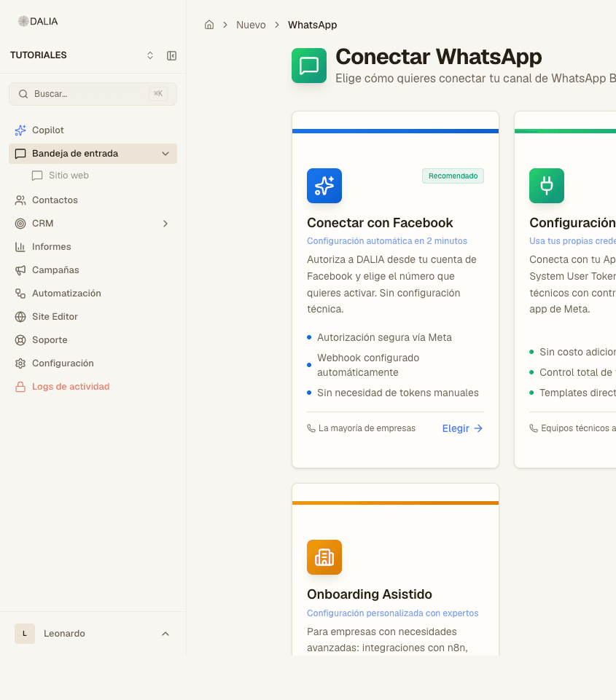This screenshot has width=616, height=700.
Task: Open Site Editor
Action: 93,317
